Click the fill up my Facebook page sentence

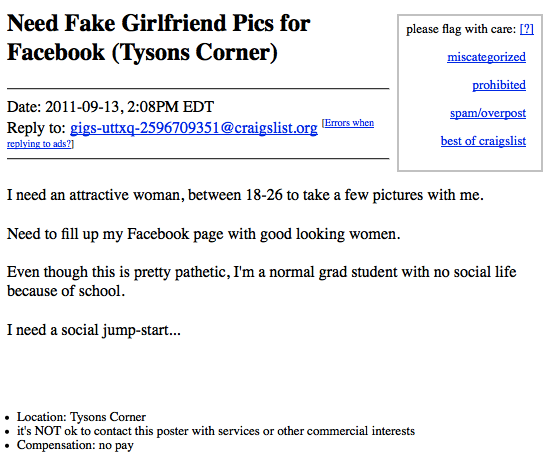[x=203, y=234]
